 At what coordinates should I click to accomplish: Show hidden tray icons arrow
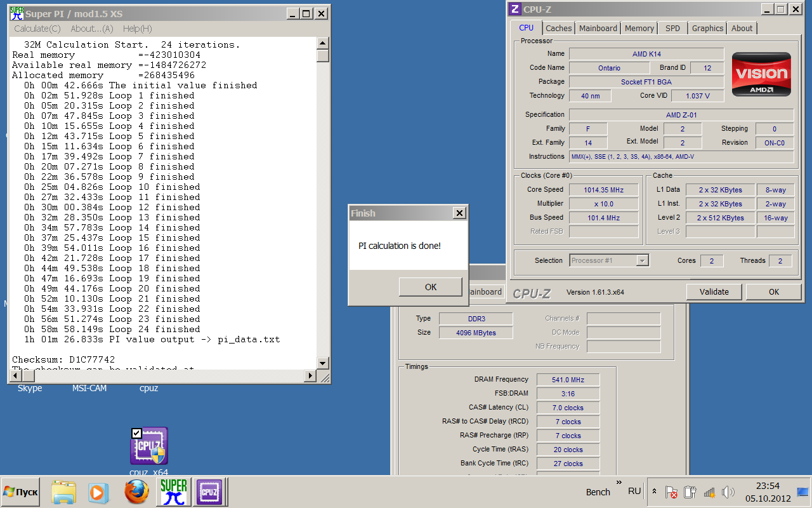[x=654, y=492]
